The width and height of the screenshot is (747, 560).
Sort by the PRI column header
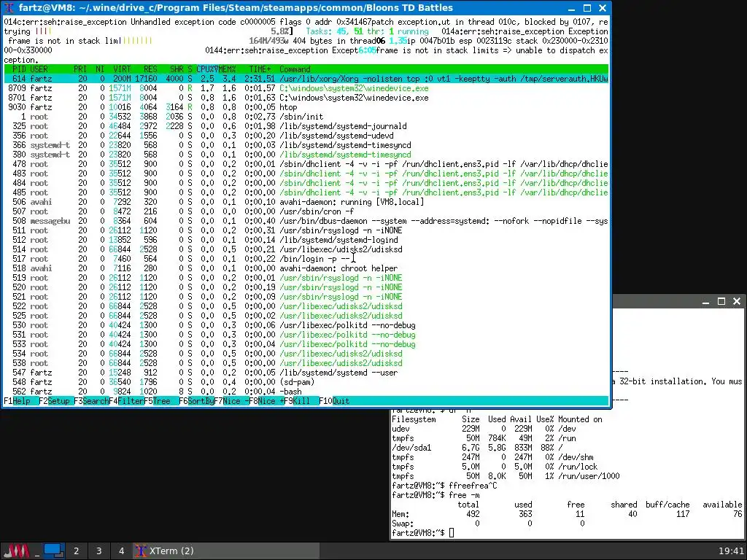point(80,69)
